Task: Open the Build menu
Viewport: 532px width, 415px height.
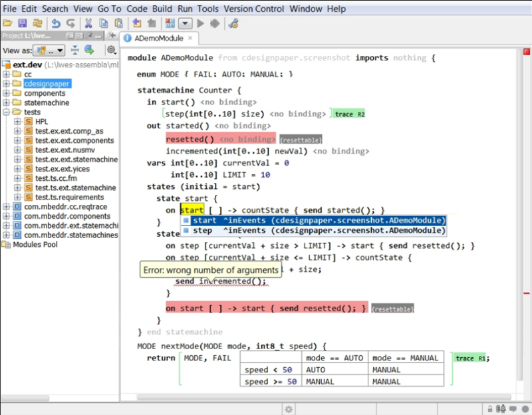Action: click(x=162, y=9)
